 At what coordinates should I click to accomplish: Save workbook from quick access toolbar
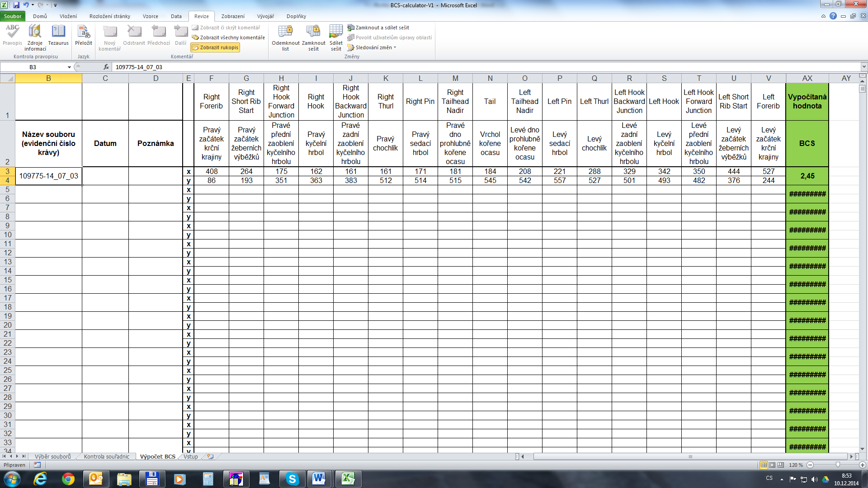pyautogui.click(x=16, y=5)
